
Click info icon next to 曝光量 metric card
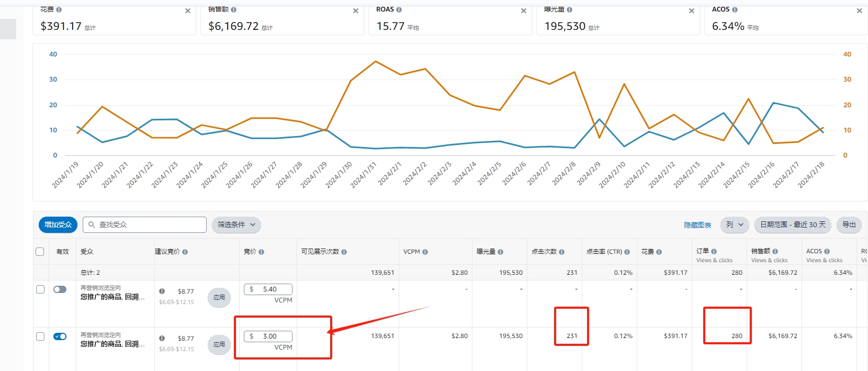[x=570, y=9]
